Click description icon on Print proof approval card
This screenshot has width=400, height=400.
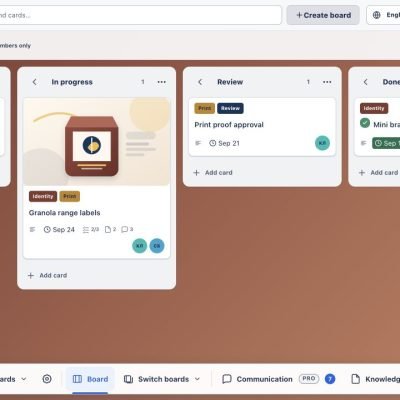pos(198,143)
